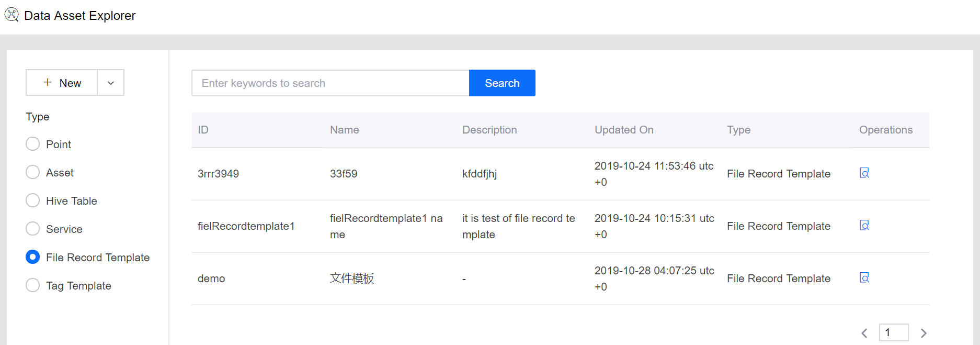Select the Point type radio button

click(33, 144)
